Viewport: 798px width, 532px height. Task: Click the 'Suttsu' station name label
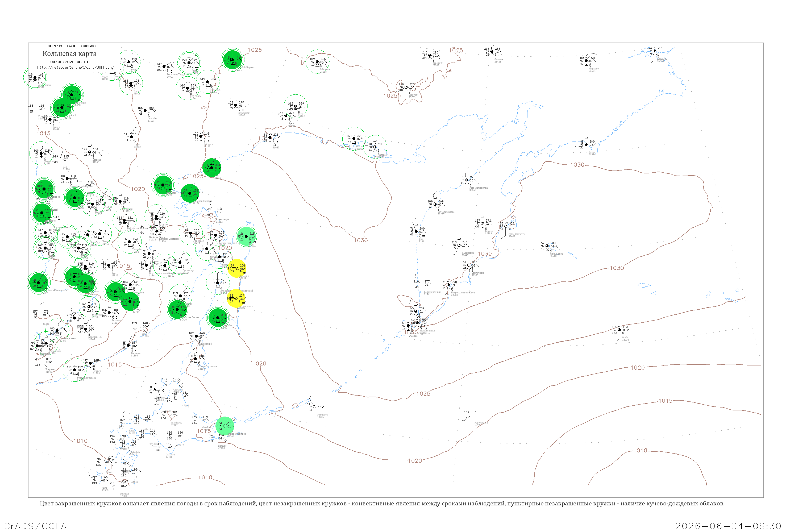point(132,431)
